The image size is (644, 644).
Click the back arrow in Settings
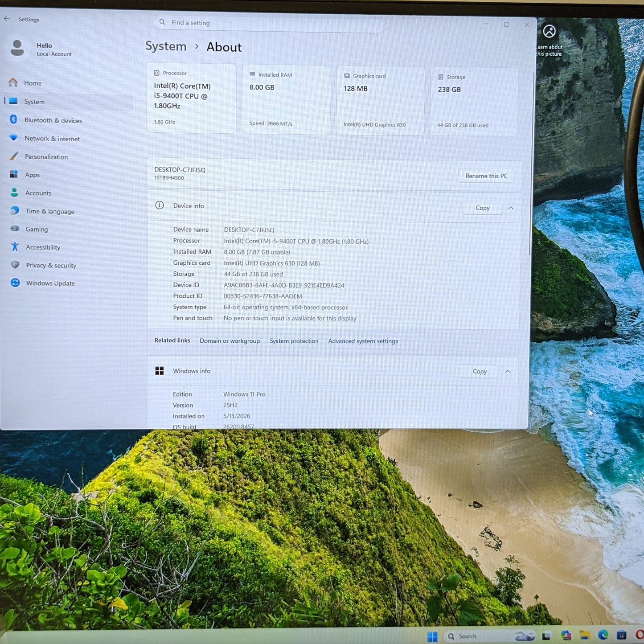7,19
